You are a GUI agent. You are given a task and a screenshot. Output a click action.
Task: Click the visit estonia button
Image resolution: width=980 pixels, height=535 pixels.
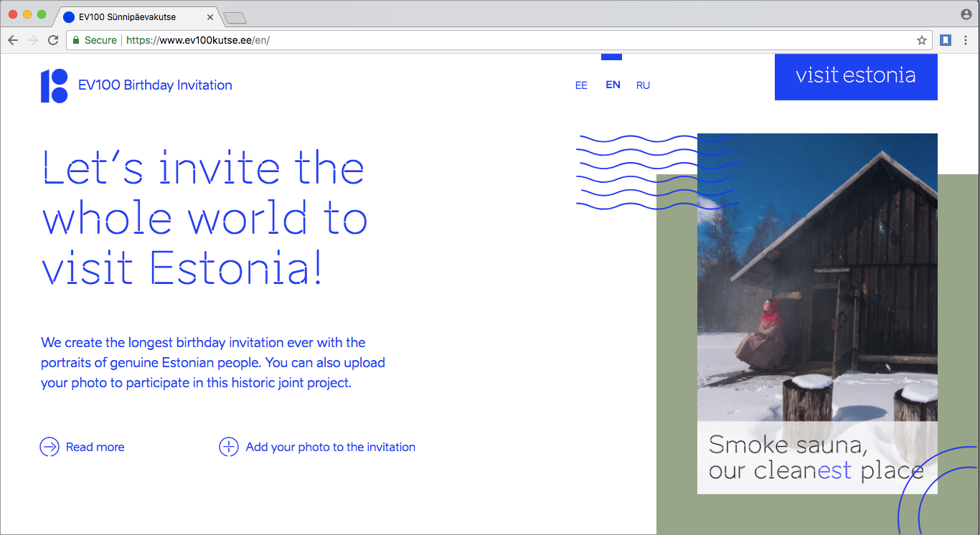pos(856,77)
